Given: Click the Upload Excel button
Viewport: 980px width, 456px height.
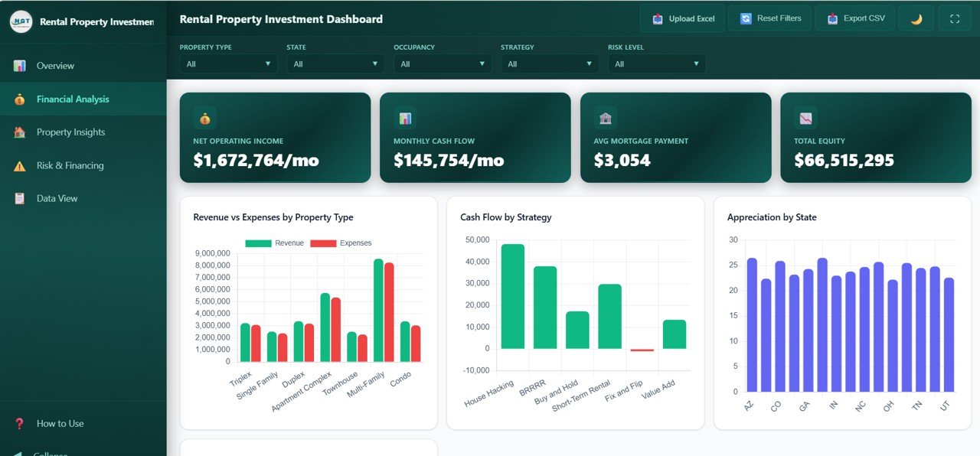Looking at the screenshot, I should pyautogui.click(x=682, y=18).
